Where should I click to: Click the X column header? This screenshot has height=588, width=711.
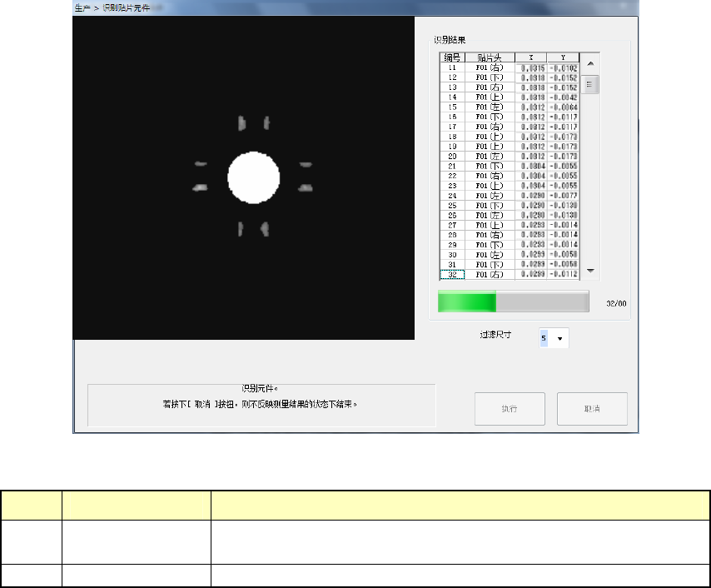[531, 57]
